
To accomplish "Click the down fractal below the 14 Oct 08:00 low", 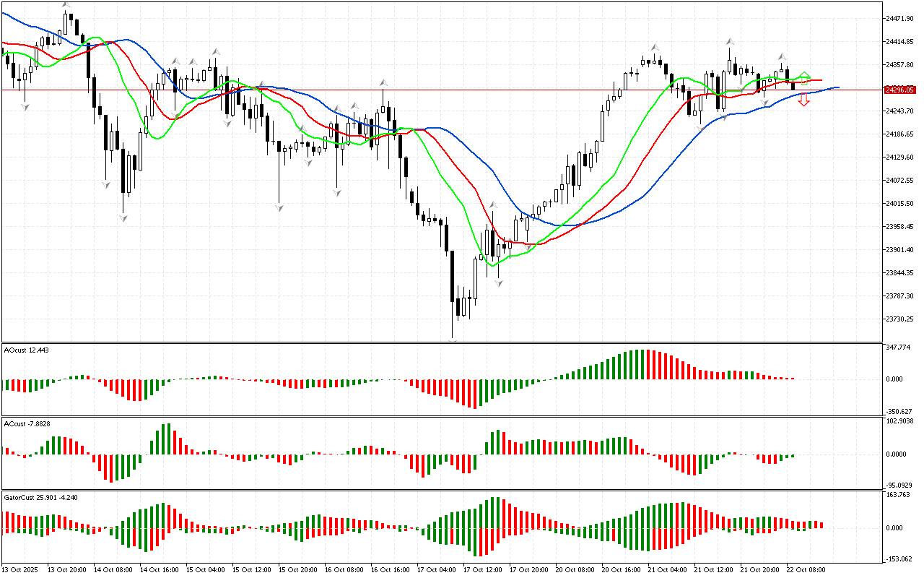I will click(124, 217).
